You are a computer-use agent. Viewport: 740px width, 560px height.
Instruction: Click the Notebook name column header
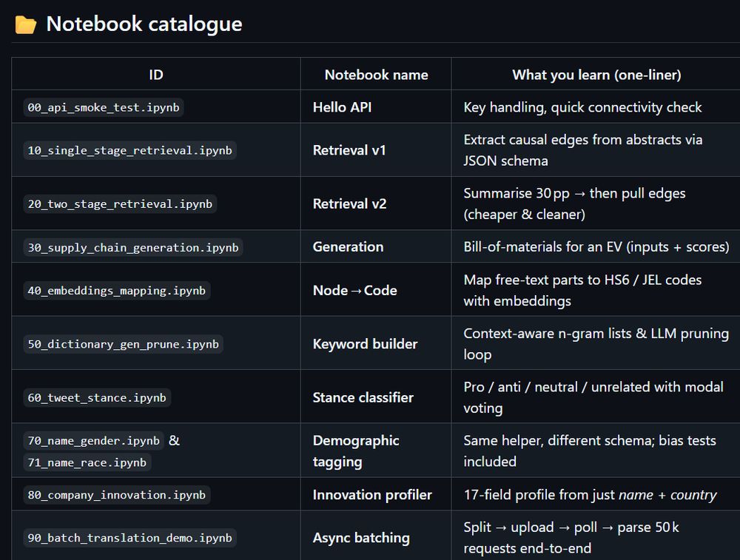click(376, 75)
